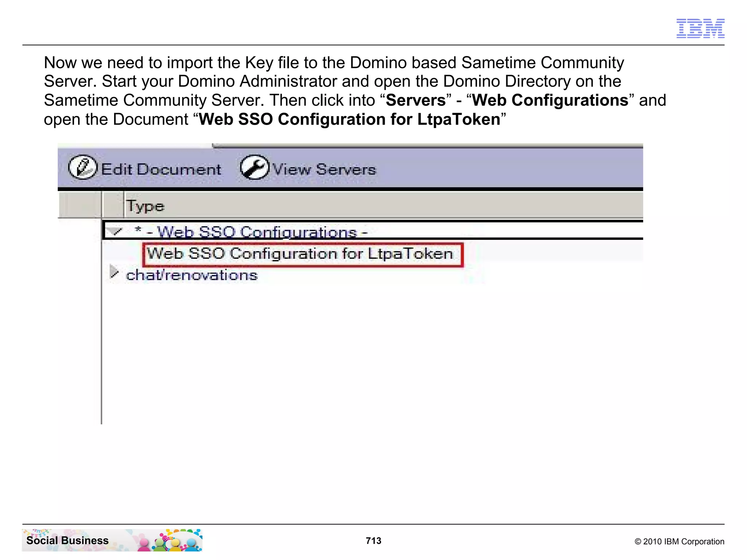Click the Edit Document button label
Viewport: 747px width, 560px height.
(x=161, y=170)
